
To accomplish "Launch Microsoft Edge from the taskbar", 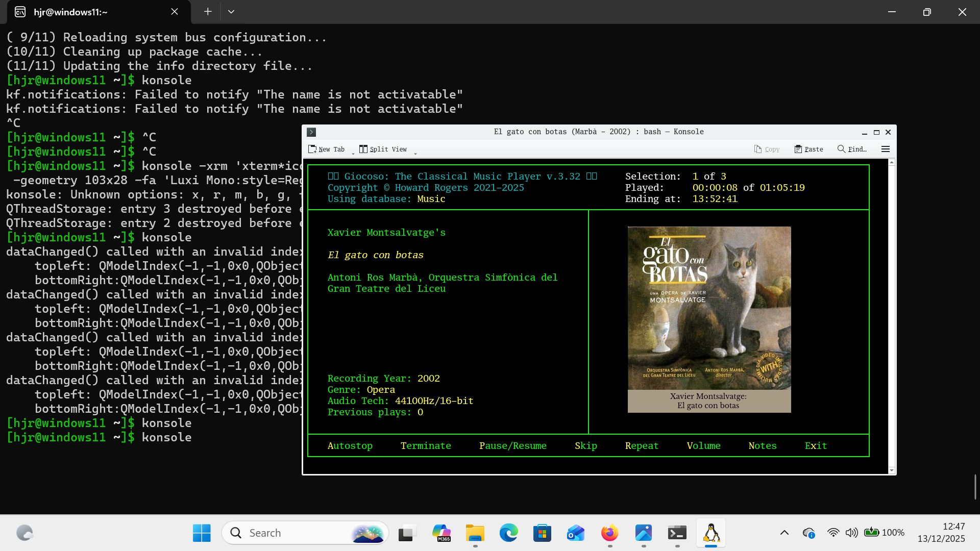I will click(508, 533).
